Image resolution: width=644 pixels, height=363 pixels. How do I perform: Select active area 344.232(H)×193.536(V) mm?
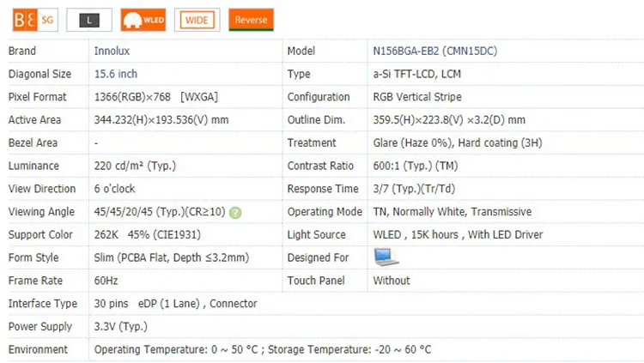(161, 120)
